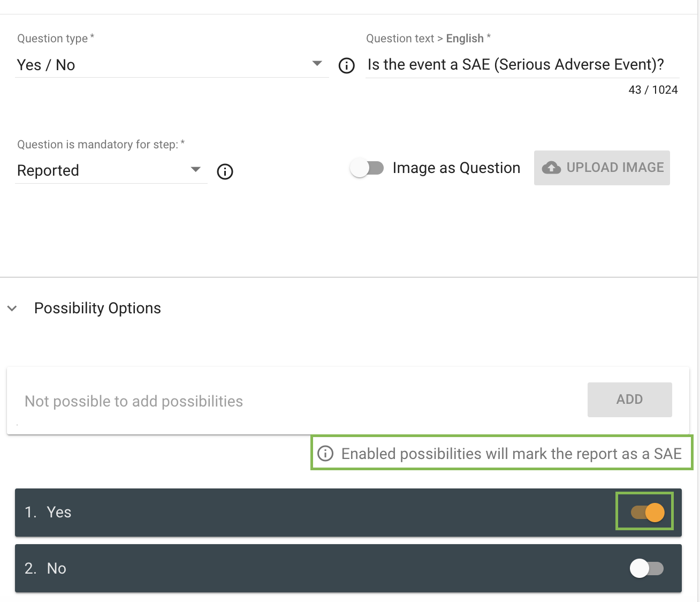The height and width of the screenshot is (602, 700).
Task: Click the Possibility Options heading
Action: coord(97,308)
